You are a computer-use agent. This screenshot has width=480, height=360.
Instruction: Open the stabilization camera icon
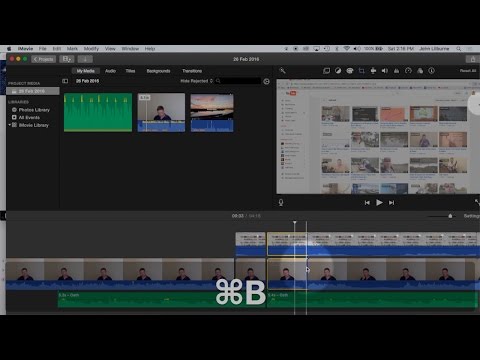point(373,71)
